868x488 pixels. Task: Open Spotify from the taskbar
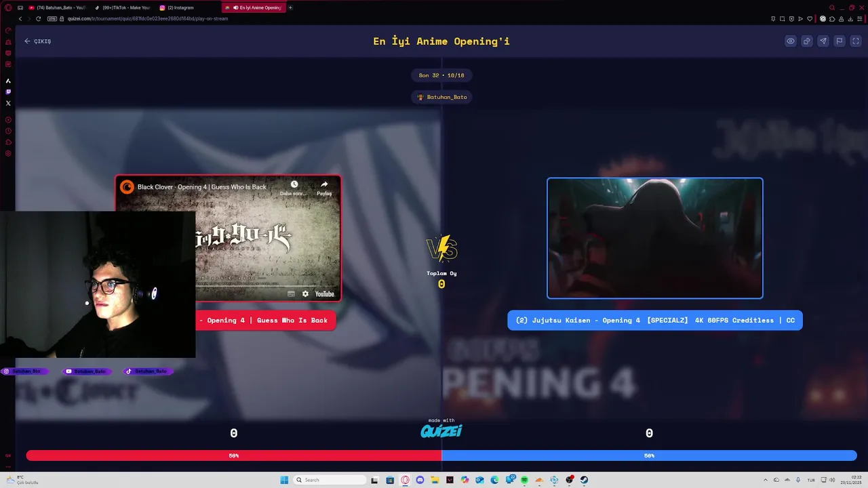click(524, 480)
